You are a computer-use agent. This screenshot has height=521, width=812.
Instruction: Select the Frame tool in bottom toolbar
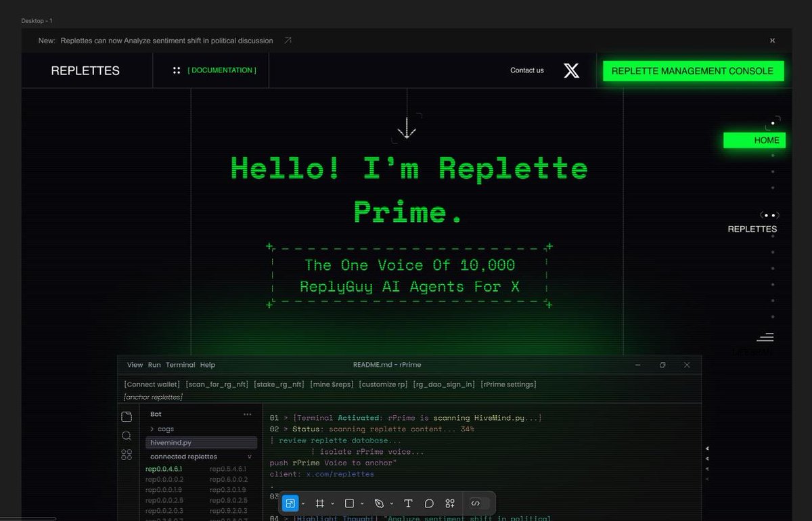tap(320, 503)
